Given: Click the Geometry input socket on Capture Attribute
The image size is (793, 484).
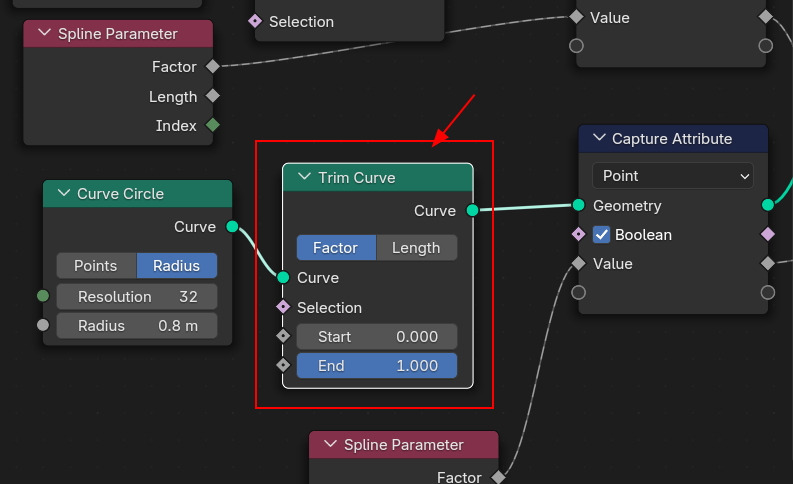Looking at the screenshot, I should (579, 205).
